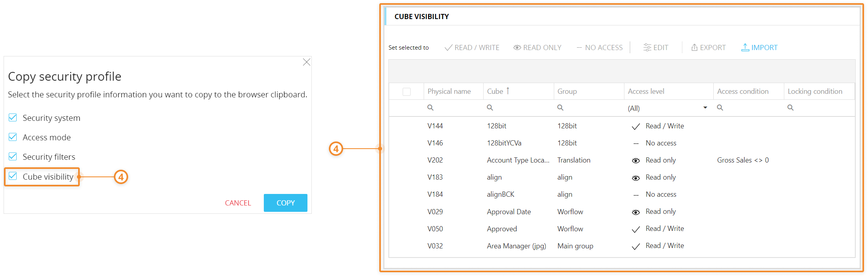Set selected to No Access
Image resolution: width=868 pixels, height=277 pixels.
599,48
